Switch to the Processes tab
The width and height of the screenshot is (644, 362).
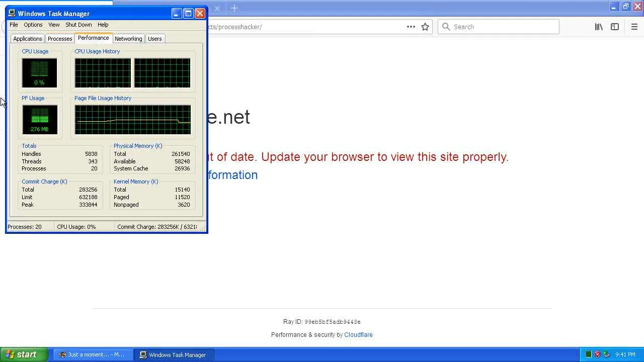[60, 39]
